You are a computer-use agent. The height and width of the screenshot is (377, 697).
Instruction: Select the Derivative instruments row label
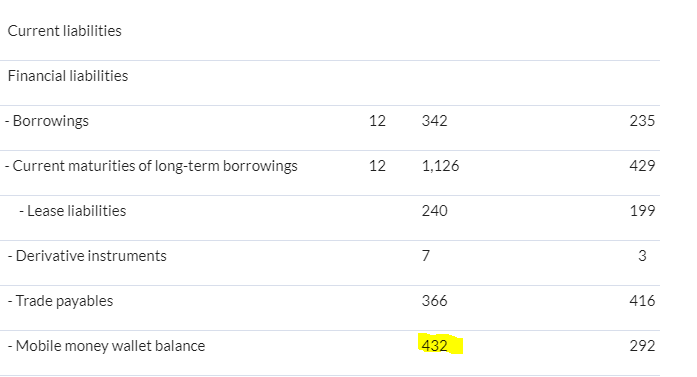(x=87, y=256)
